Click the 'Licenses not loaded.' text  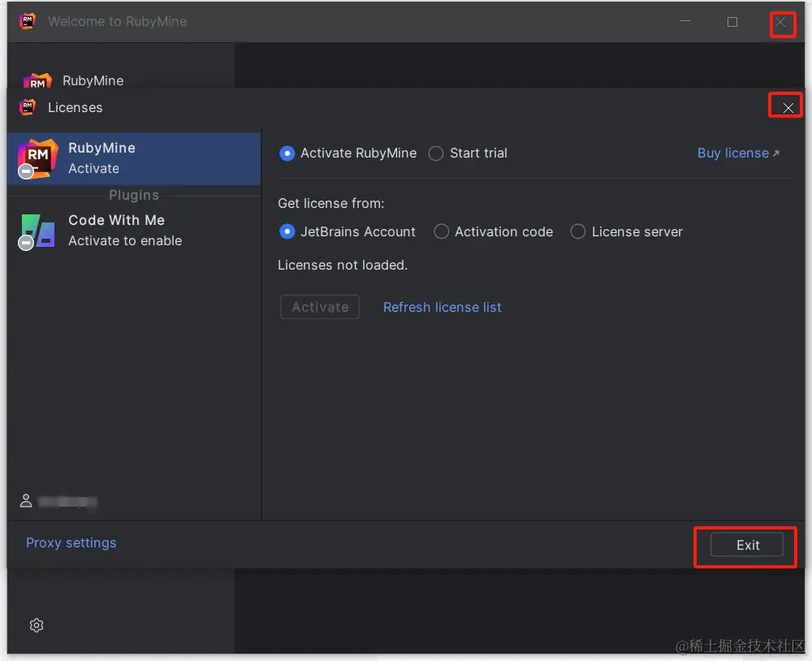click(343, 265)
